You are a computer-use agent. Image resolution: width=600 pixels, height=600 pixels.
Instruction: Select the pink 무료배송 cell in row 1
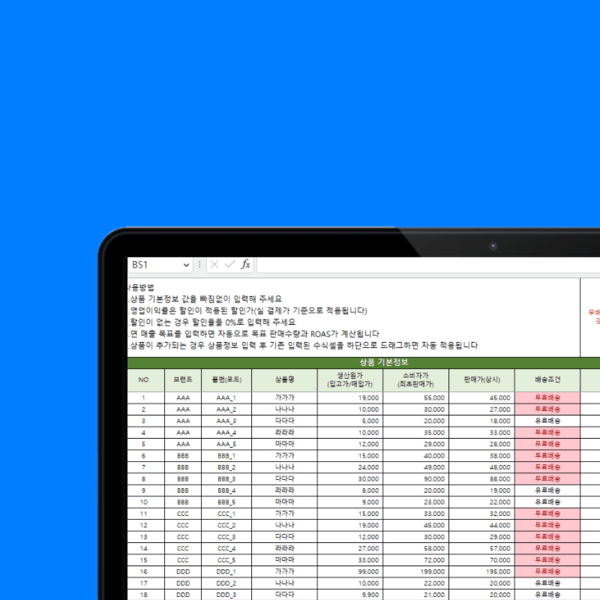point(548,398)
